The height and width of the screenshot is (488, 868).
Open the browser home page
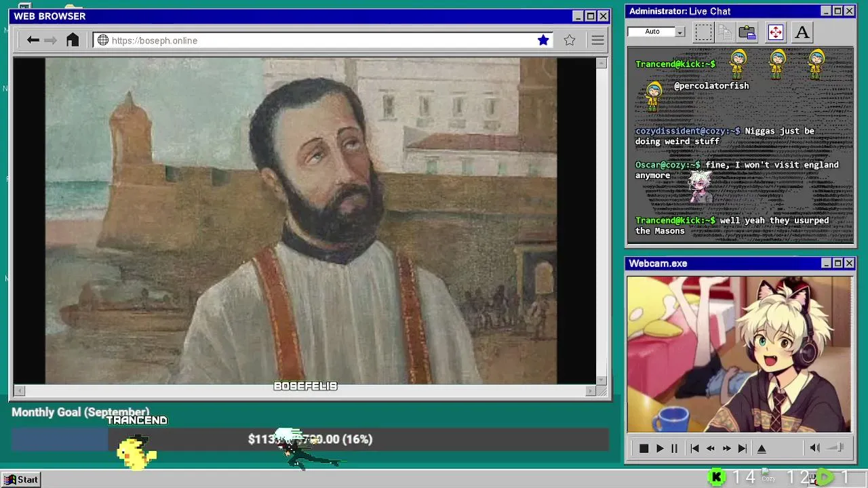(x=73, y=40)
